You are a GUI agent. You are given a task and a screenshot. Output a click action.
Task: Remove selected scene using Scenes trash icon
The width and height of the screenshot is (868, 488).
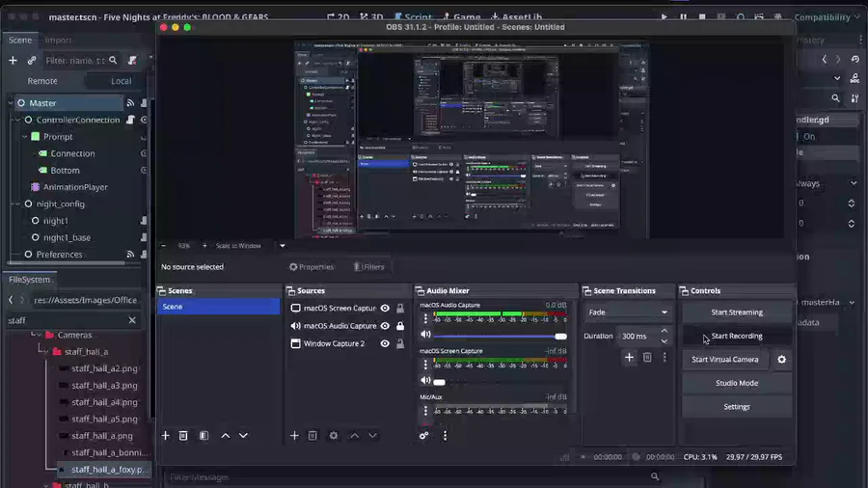[183, 436]
